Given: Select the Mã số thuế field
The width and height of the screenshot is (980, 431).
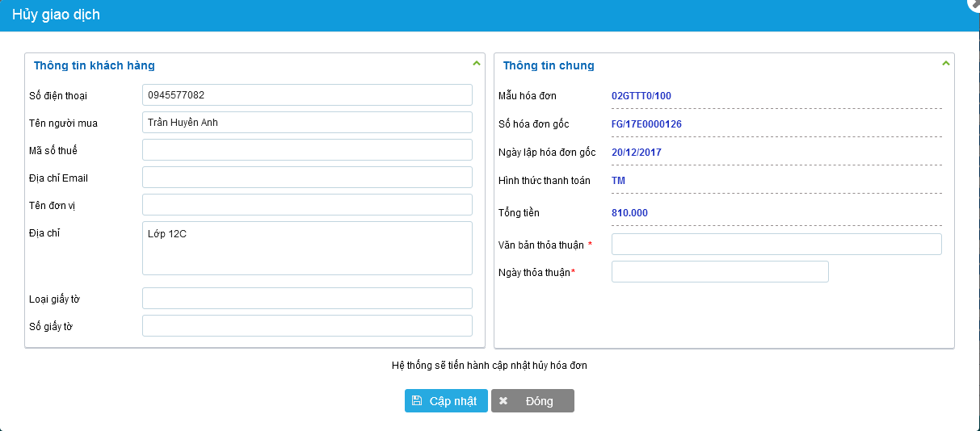Looking at the screenshot, I should coord(307,150).
